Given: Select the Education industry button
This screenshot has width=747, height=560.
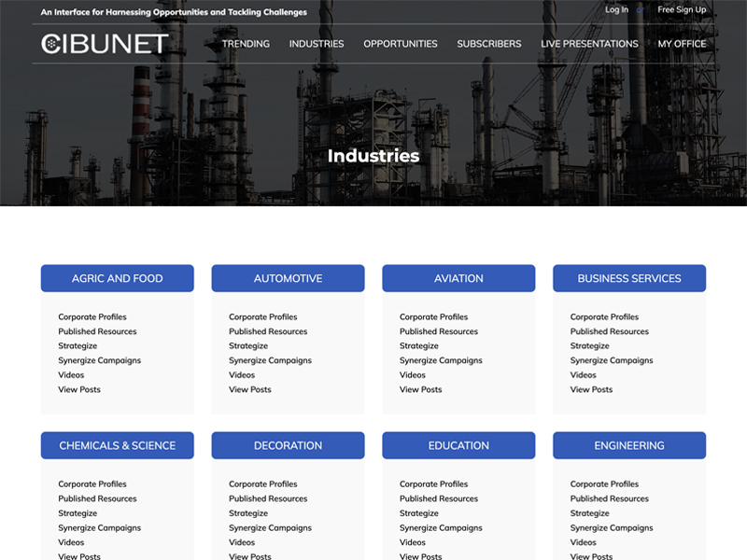Looking at the screenshot, I should [x=458, y=445].
